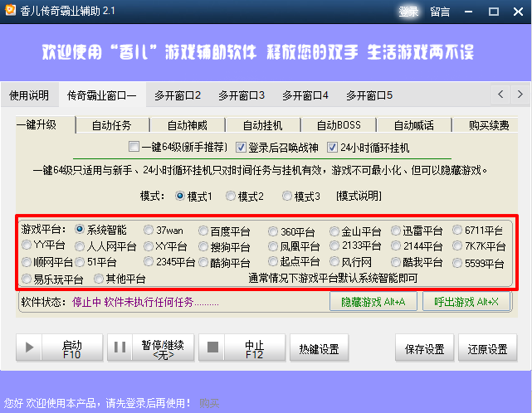532x413 pixels.
Task: Toggle 登录后召唤战神 checkbox
Action: [242, 148]
